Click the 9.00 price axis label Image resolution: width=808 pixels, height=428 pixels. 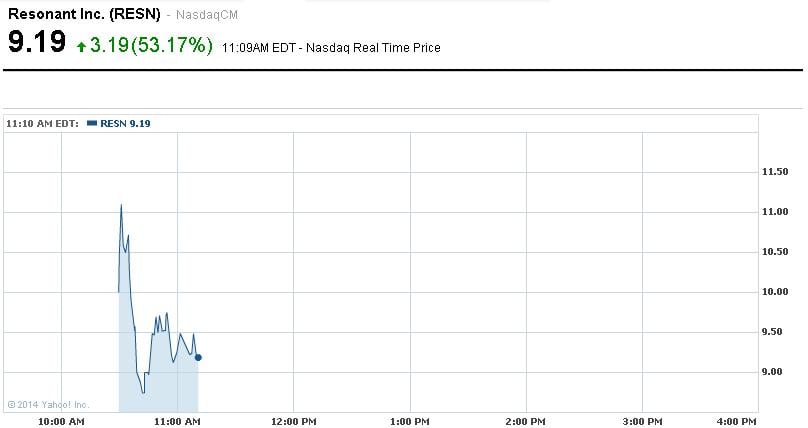774,372
